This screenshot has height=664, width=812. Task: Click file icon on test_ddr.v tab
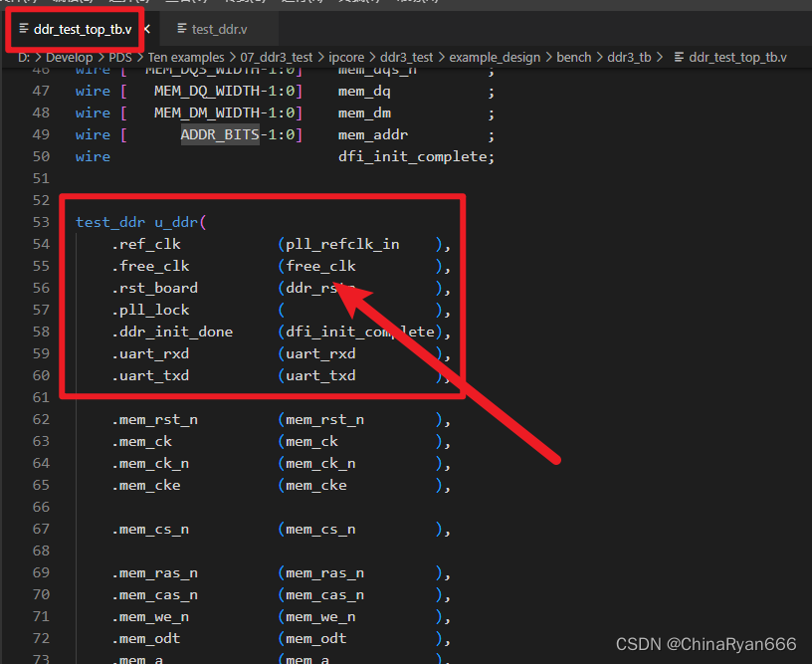tap(182, 29)
